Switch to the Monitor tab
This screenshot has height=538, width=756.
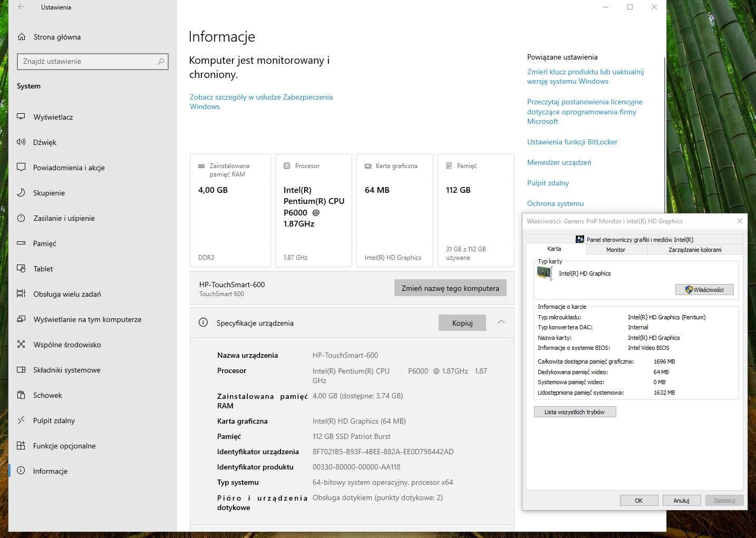pyautogui.click(x=616, y=250)
